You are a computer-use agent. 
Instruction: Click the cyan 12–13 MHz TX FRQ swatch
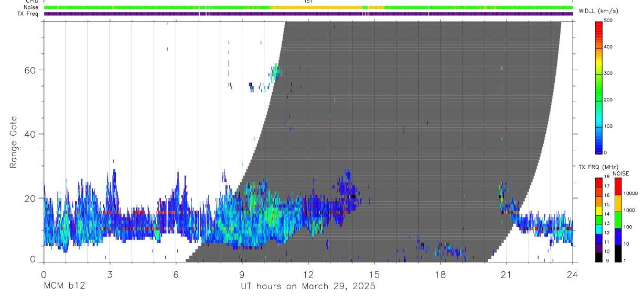tap(599, 228)
